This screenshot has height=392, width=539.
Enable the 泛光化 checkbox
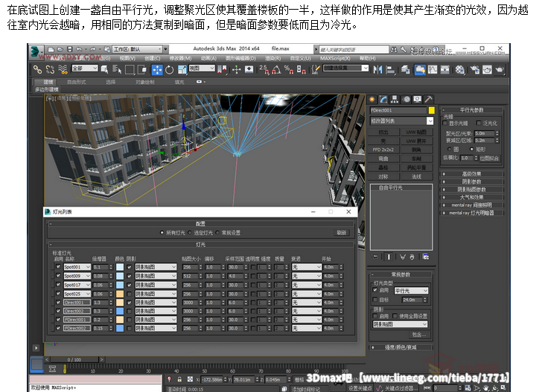point(479,123)
